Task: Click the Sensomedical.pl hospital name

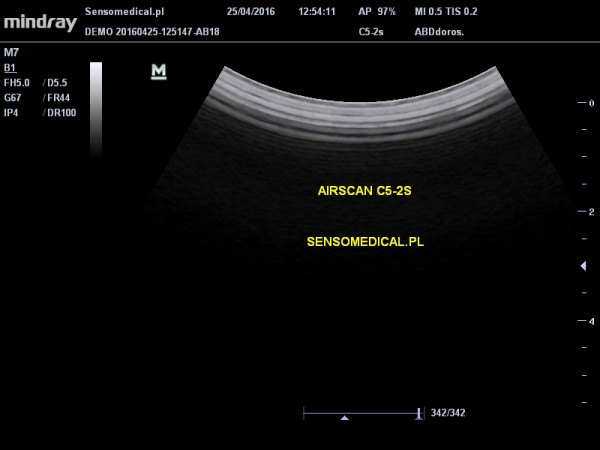Action: point(125,11)
